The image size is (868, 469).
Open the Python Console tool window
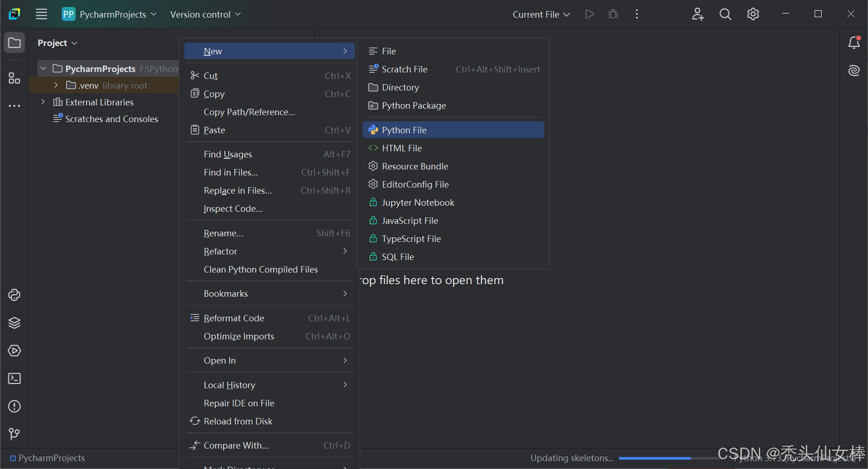tap(14, 295)
